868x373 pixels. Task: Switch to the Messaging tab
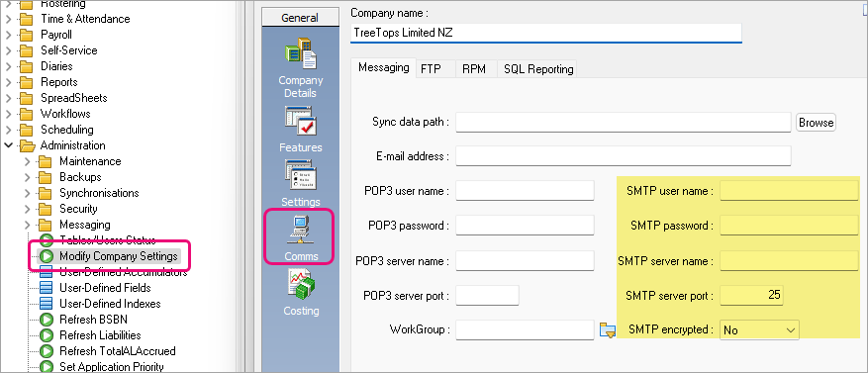[383, 68]
